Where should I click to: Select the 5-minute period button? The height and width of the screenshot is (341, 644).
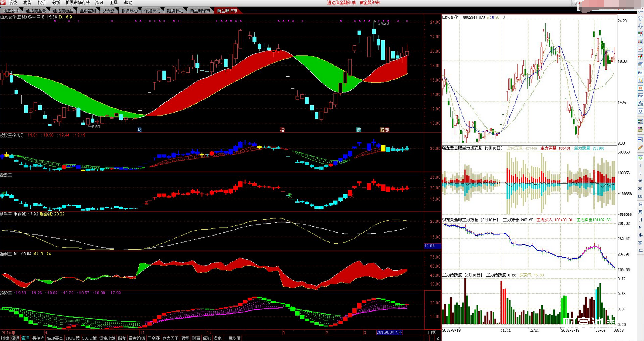pos(640,173)
